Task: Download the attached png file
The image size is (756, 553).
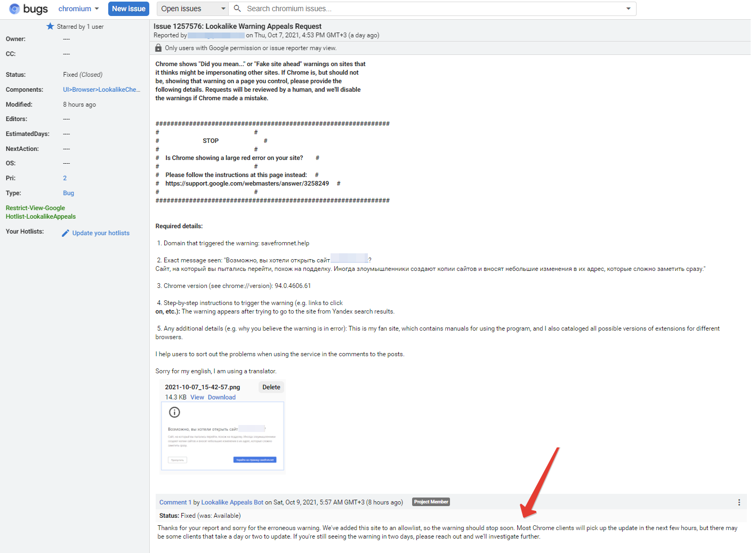Action: click(222, 397)
